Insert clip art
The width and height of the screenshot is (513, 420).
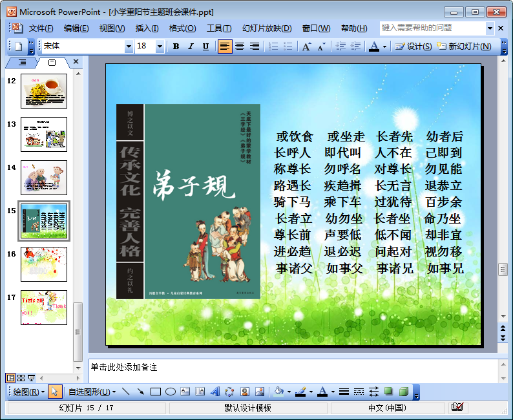tap(245, 392)
